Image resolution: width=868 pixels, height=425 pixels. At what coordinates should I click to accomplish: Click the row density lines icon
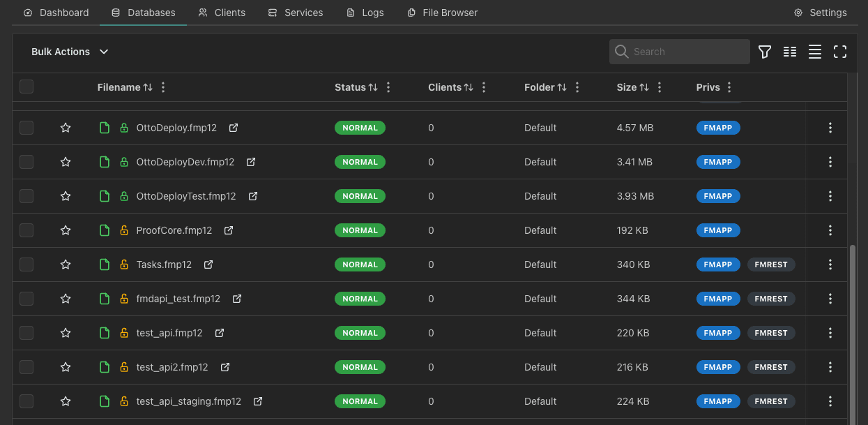(x=814, y=52)
